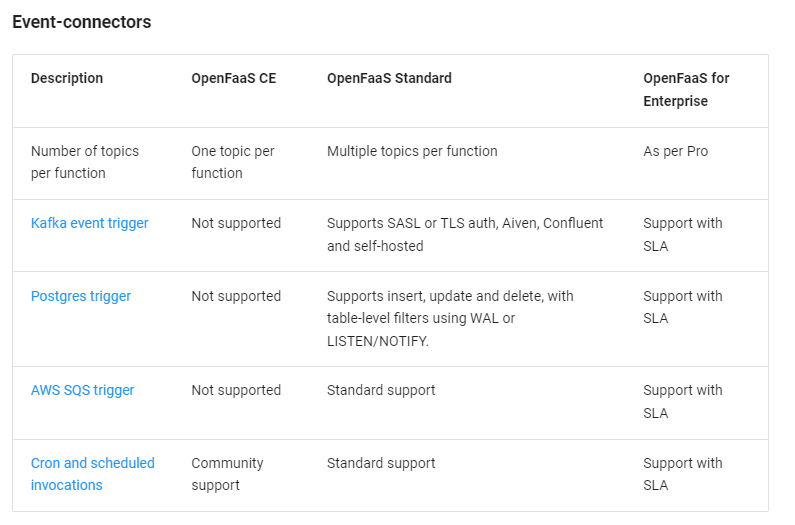Click Cron row 'Support with SLA' cell
The width and height of the screenshot is (795, 525).
pos(682,474)
